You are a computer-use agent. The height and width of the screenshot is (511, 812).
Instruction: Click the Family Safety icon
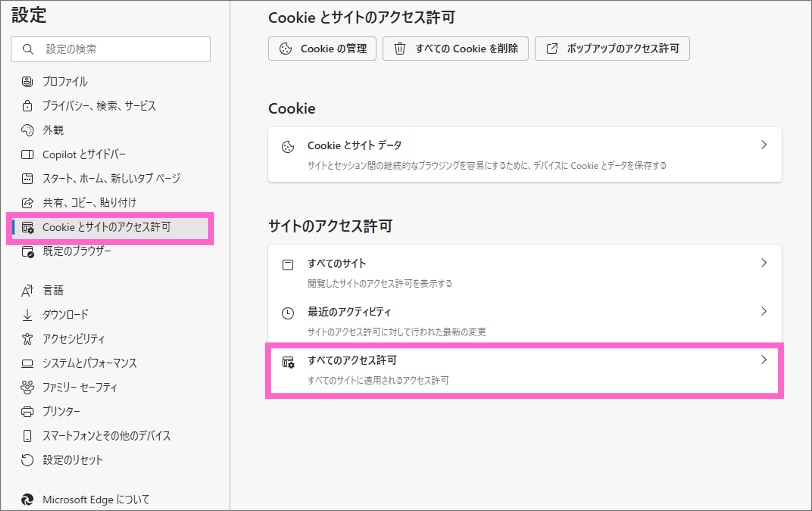(x=27, y=387)
